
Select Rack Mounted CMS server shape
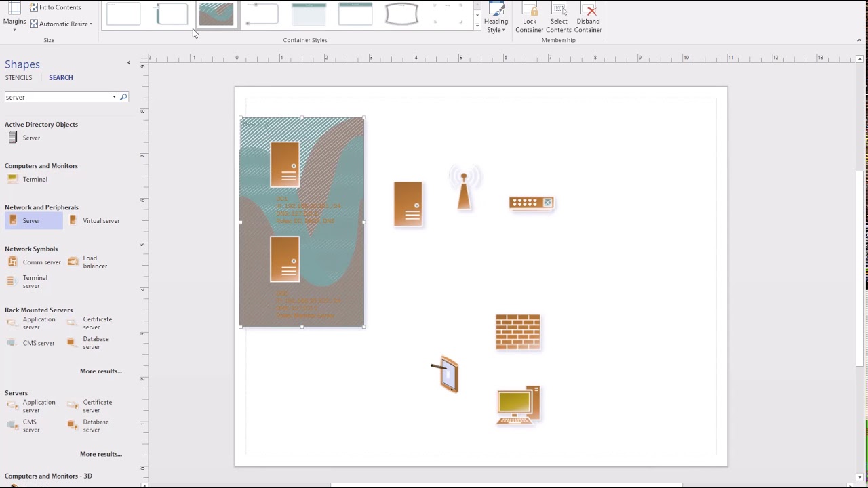click(x=31, y=343)
